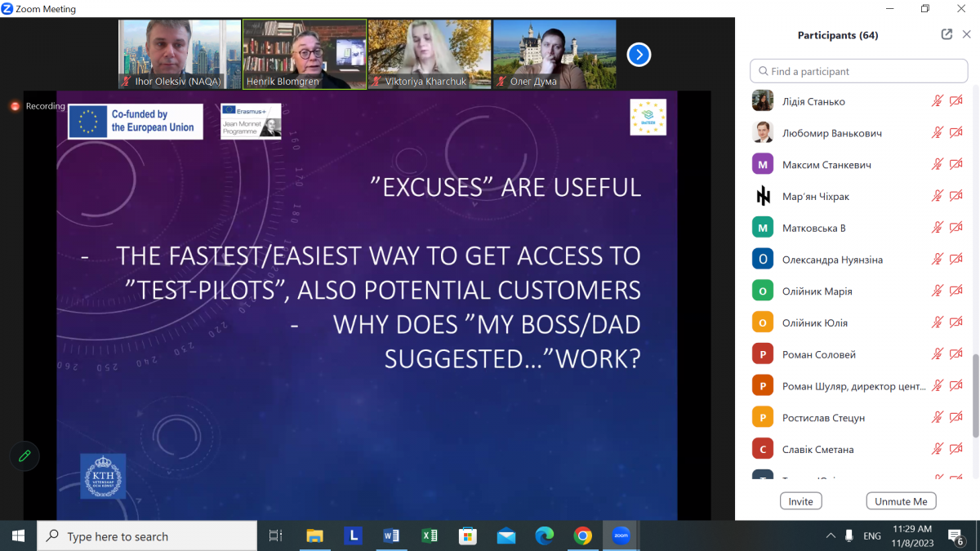The image size is (980, 551).
Task: Click the Find a participant search field
Action: [x=859, y=71]
